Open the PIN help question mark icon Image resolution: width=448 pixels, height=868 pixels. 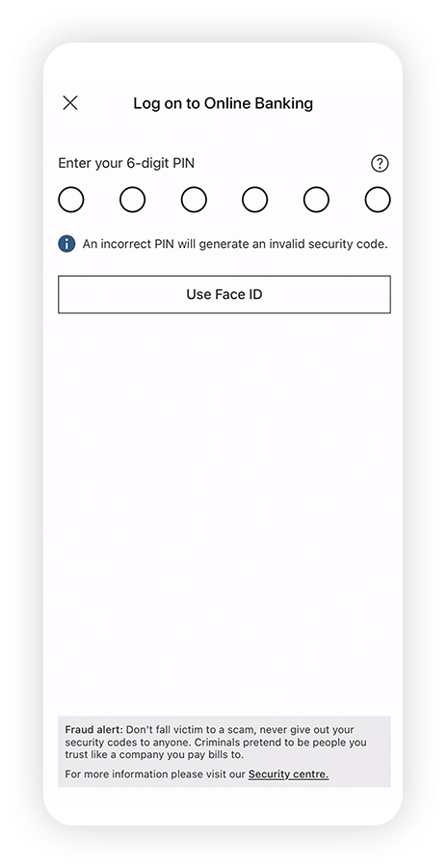click(x=380, y=163)
